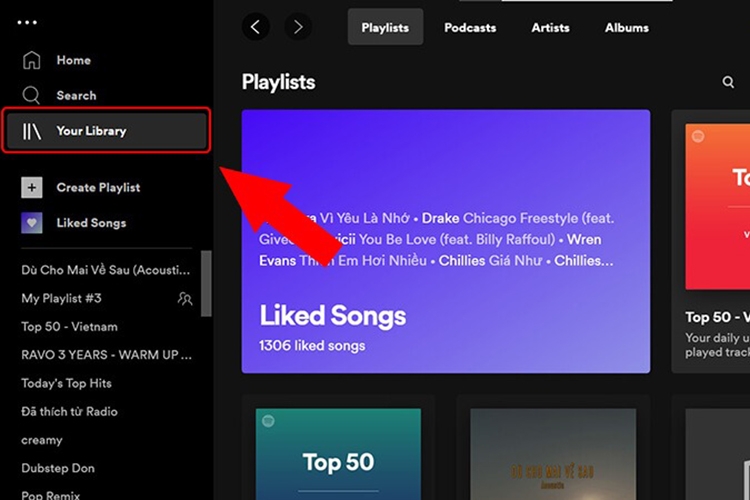Switch to the Artists tab
750x500 pixels.
pyautogui.click(x=550, y=27)
